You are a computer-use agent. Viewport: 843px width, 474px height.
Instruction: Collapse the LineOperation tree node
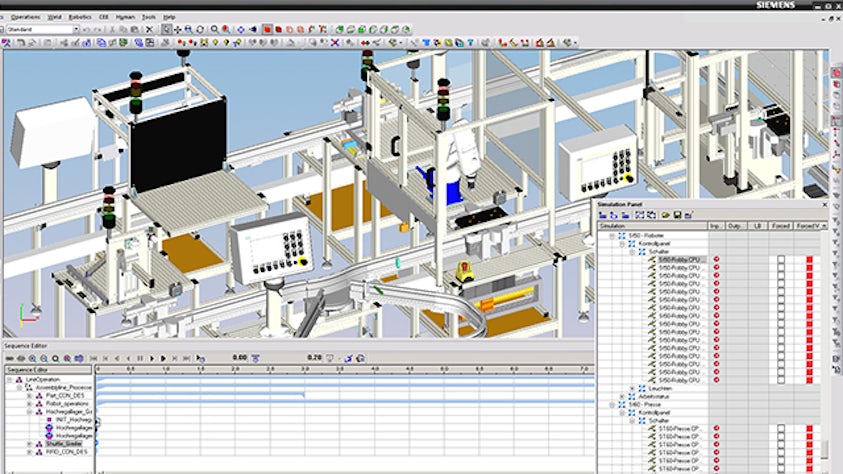click(x=9, y=379)
